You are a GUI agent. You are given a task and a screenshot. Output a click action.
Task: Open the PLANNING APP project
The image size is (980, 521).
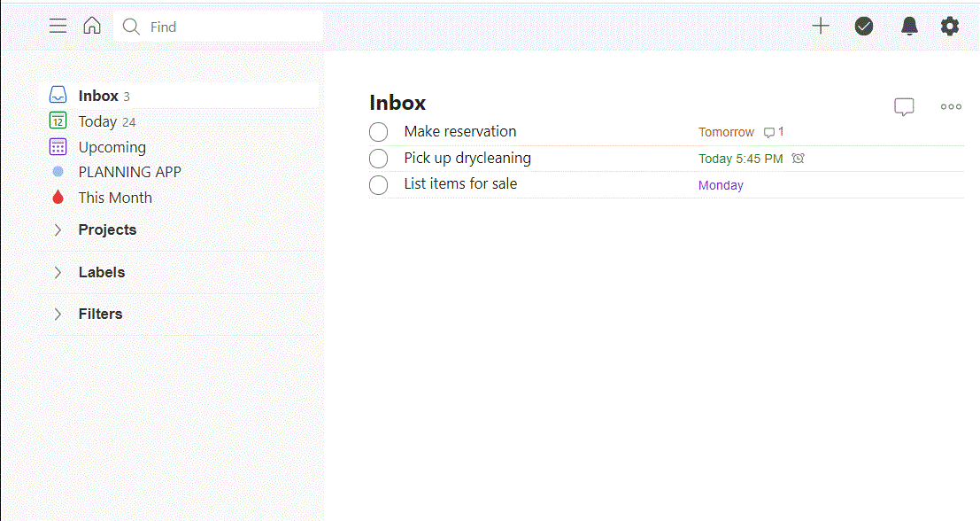click(130, 171)
